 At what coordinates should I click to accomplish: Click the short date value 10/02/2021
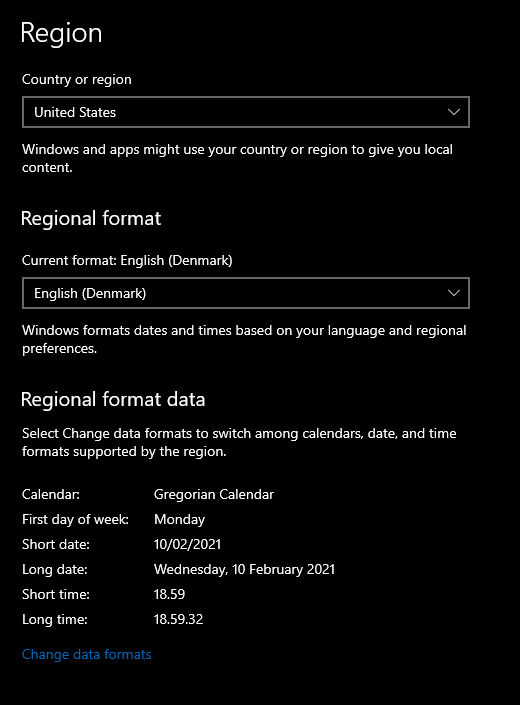click(187, 544)
